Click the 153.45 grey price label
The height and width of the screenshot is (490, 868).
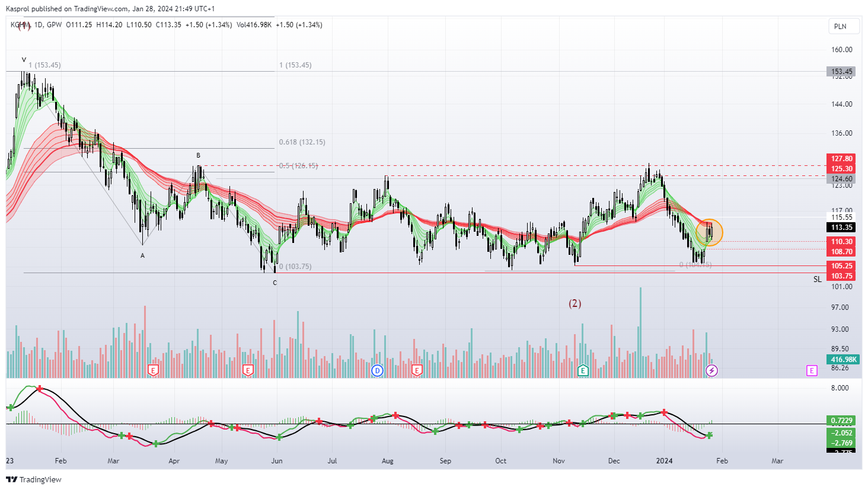(x=841, y=72)
